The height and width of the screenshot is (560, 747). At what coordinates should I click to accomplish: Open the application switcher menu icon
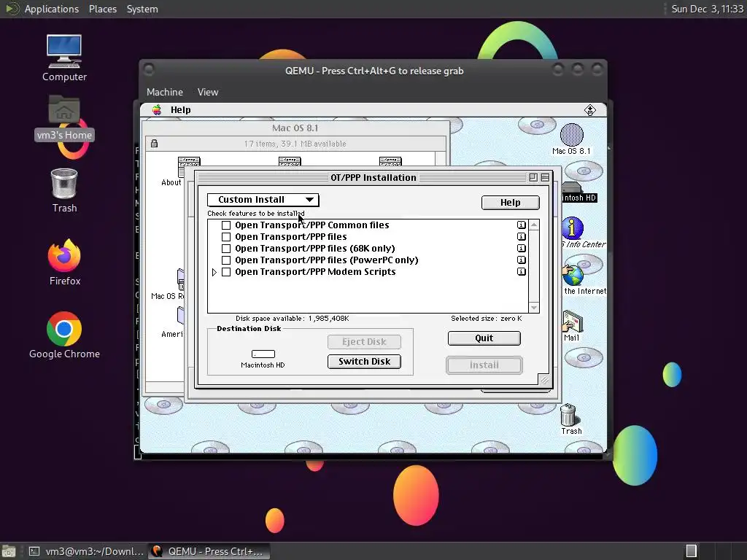[x=589, y=110]
